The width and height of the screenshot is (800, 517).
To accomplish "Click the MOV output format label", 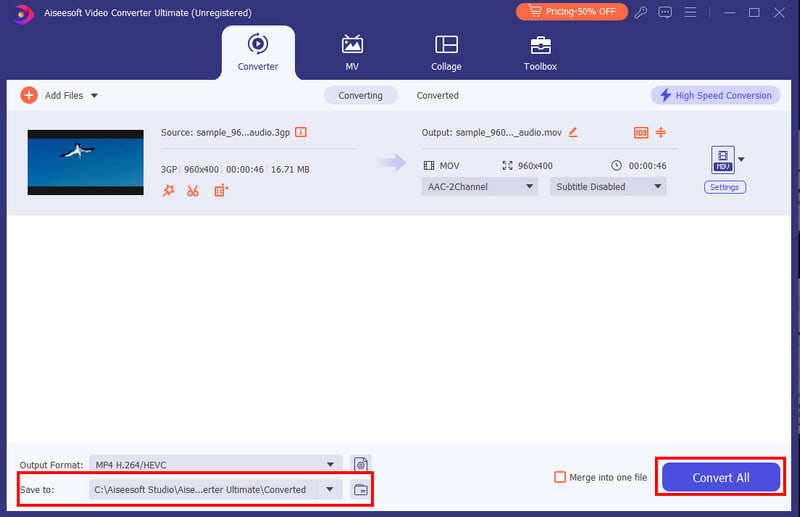I will 449,166.
